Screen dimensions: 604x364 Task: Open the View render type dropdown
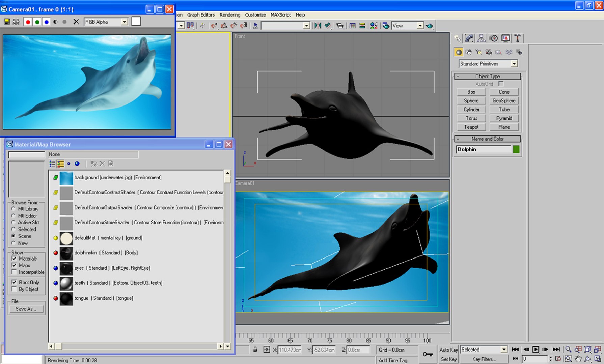tap(420, 26)
